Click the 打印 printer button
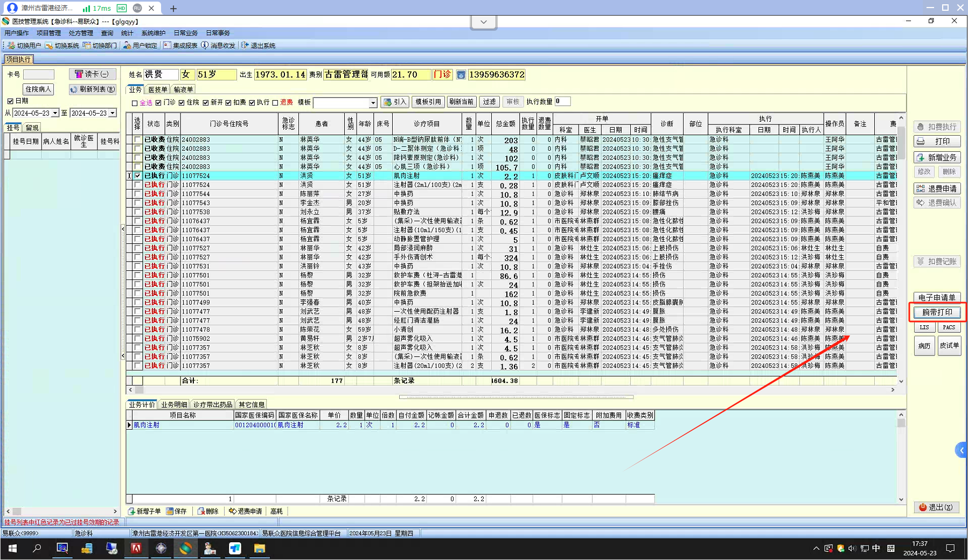The width and height of the screenshot is (968, 560). click(937, 142)
